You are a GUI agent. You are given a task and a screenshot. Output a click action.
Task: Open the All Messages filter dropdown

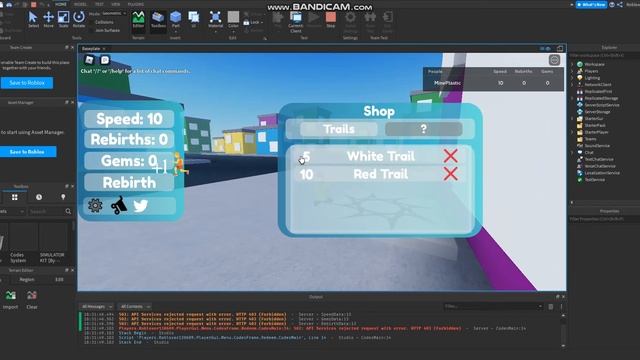(97, 307)
